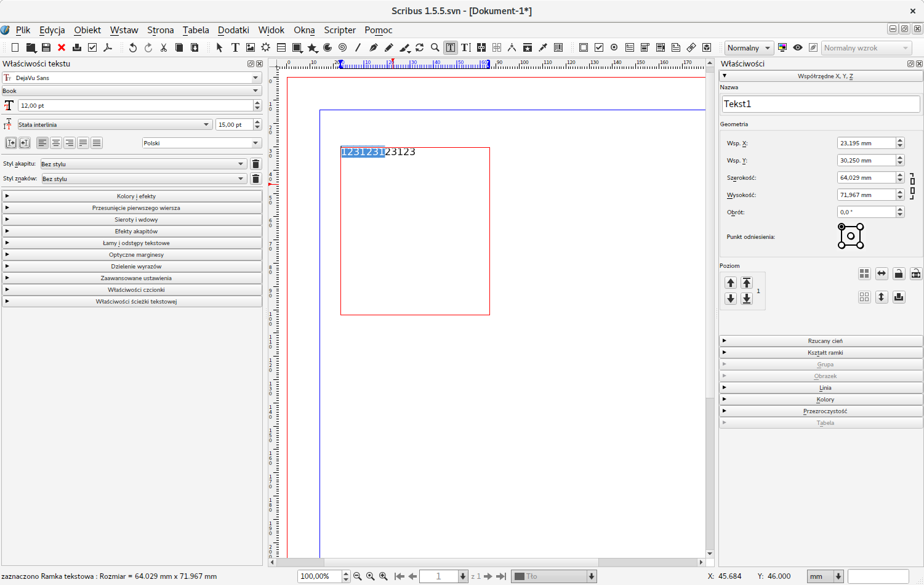The image size is (924, 585).
Task: Raise the object to top level
Action: click(747, 283)
